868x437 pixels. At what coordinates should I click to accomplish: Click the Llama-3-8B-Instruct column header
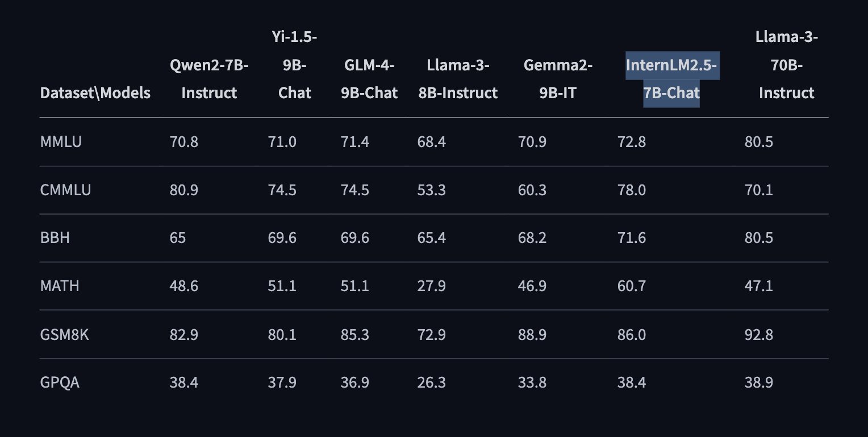tap(457, 79)
